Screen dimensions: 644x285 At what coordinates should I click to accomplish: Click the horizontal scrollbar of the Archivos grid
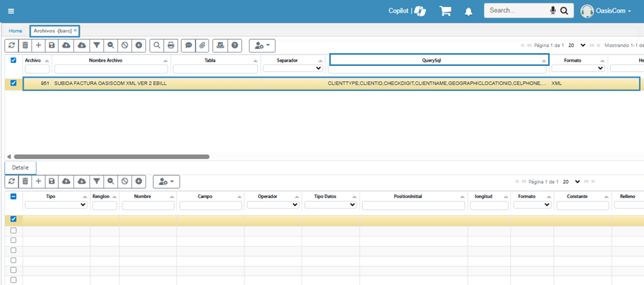point(105,156)
